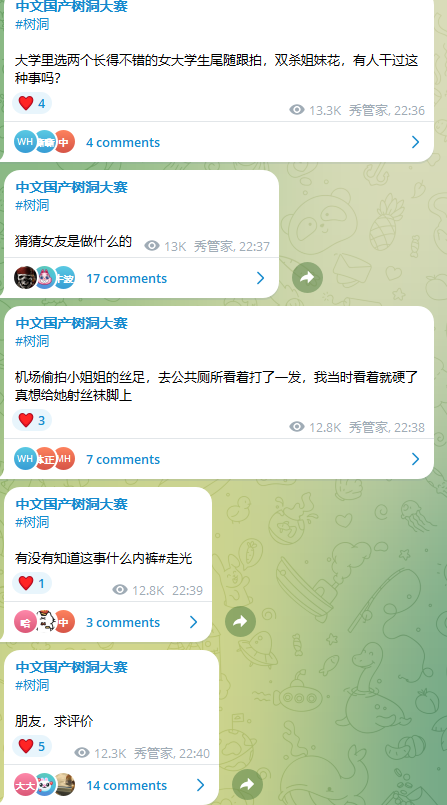Click the view-count eye icon next to 13.3K
Viewport: 447px width, 805px height.
tap(297, 109)
